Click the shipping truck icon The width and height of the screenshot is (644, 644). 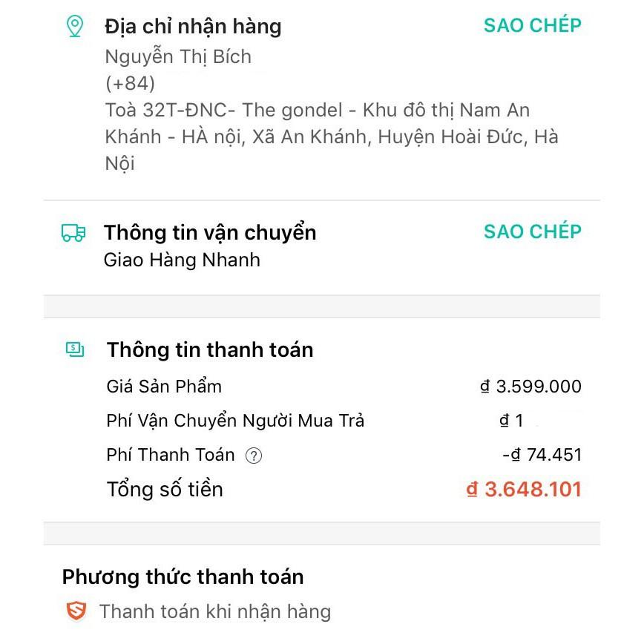[x=73, y=233]
